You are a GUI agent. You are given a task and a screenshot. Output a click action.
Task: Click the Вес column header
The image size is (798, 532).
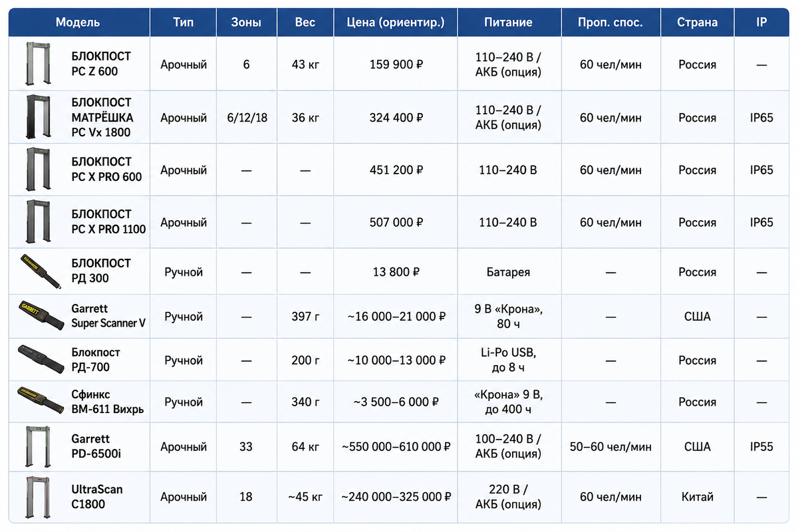(305, 22)
